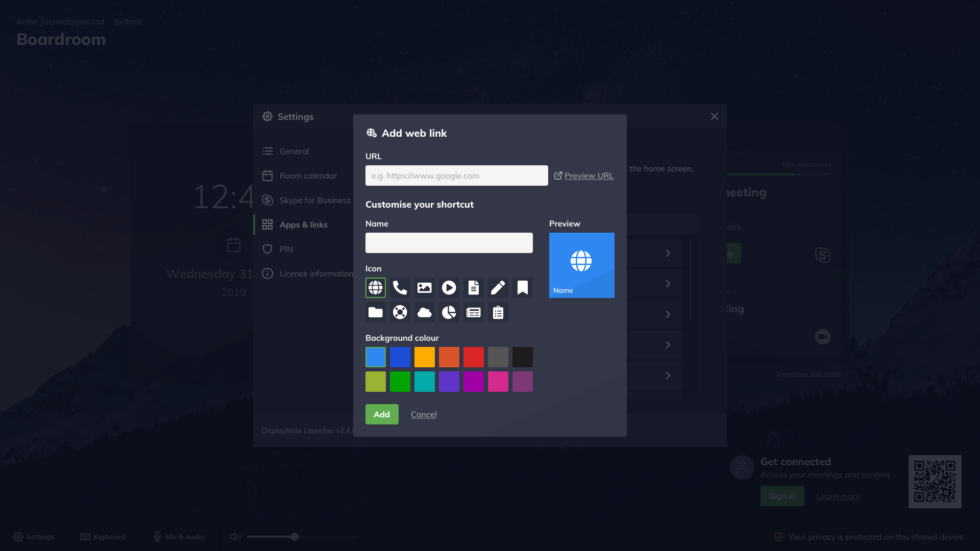Image resolution: width=980 pixels, height=551 pixels.
Task: Choose the red background colour swatch
Action: pos(473,357)
